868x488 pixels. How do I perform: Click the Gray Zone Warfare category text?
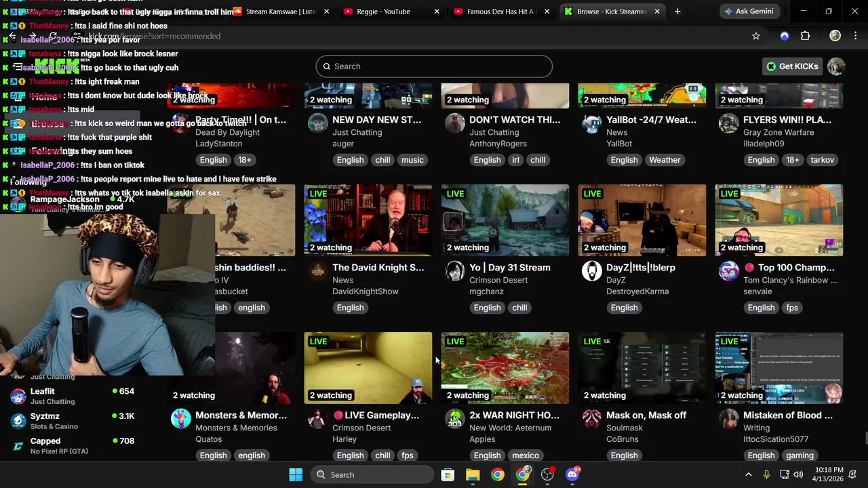pyautogui.click(x=778, y=132)
